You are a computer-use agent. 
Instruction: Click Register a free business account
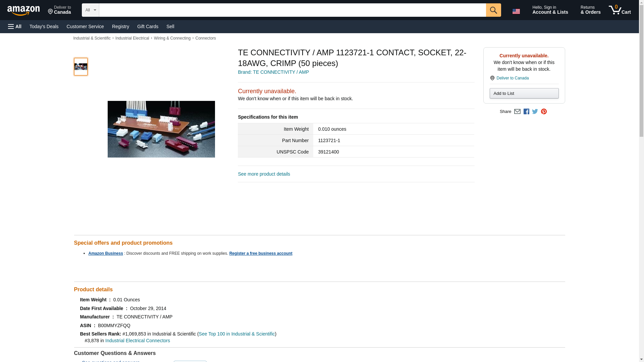(261, 253)
